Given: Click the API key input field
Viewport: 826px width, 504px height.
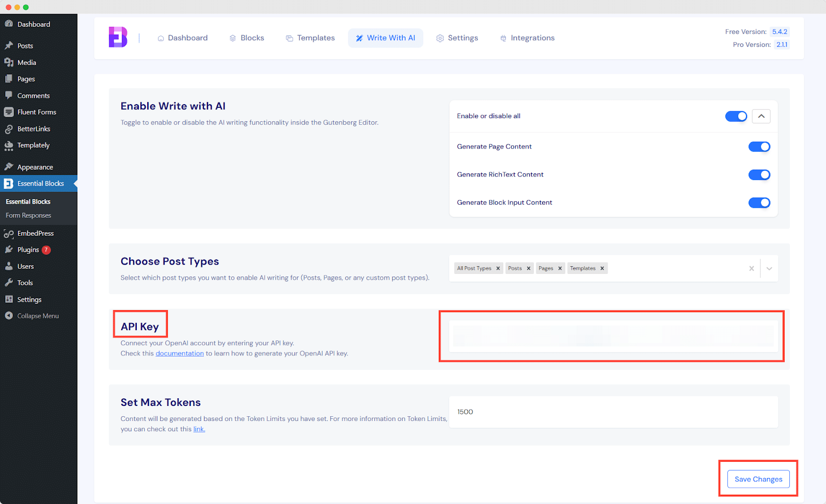Looking at the screenshot, I should pyautogui.click(x=613, y=336).
